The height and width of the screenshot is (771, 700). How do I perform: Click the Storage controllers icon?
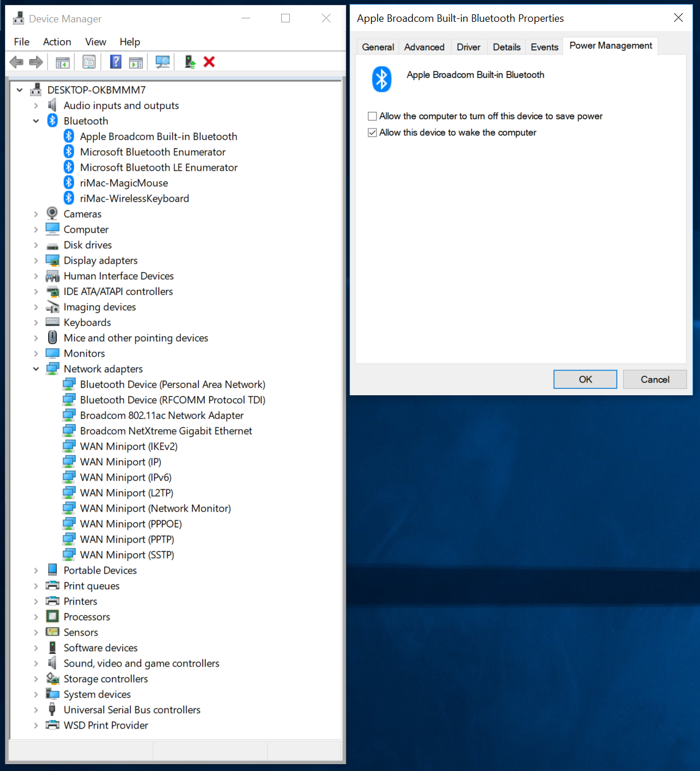click(52, 678)
